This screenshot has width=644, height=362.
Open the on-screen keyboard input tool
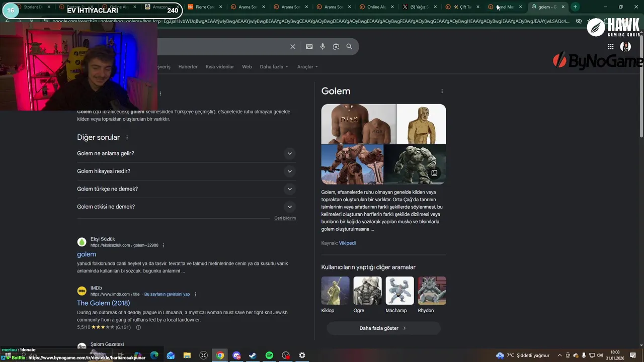(x=309, y=47)
